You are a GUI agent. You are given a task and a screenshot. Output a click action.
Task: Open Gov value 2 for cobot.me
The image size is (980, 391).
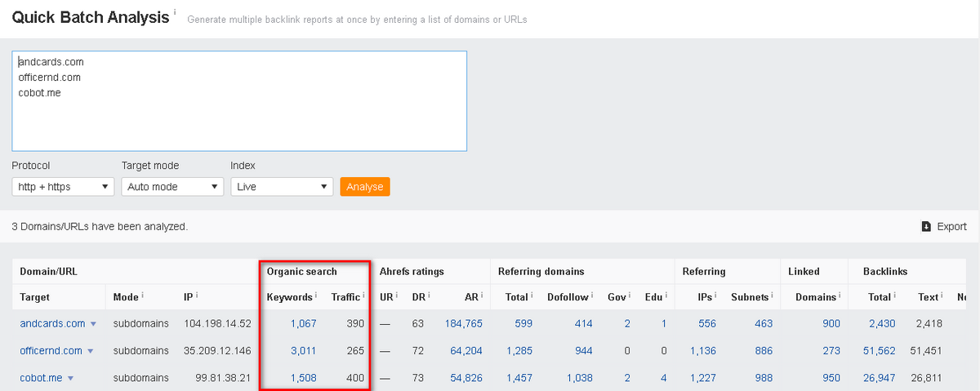click(x=627, y=377)
